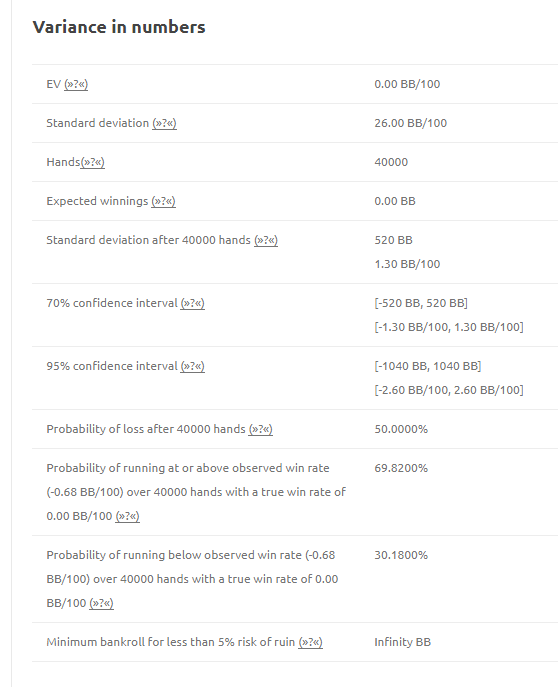
Task: Click the Infinity BB bankroll value
Action: (x=403, y=642)
